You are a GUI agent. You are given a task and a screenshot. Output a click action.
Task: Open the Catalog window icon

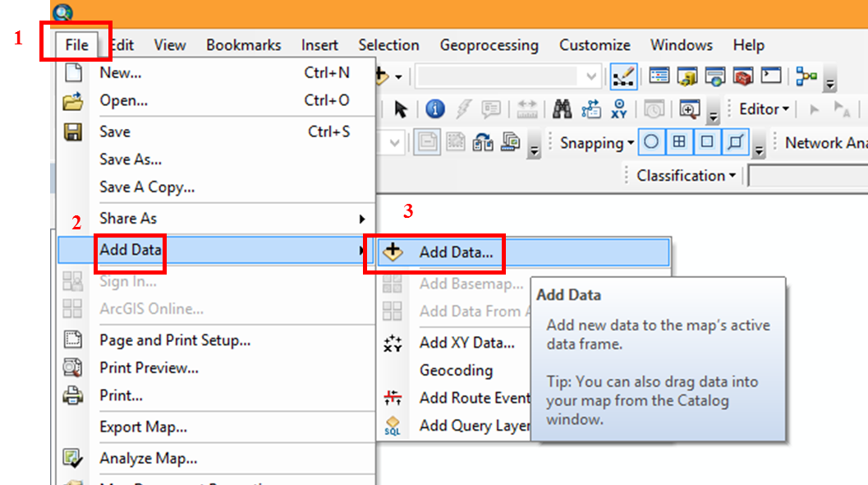(x=687, y=76)
